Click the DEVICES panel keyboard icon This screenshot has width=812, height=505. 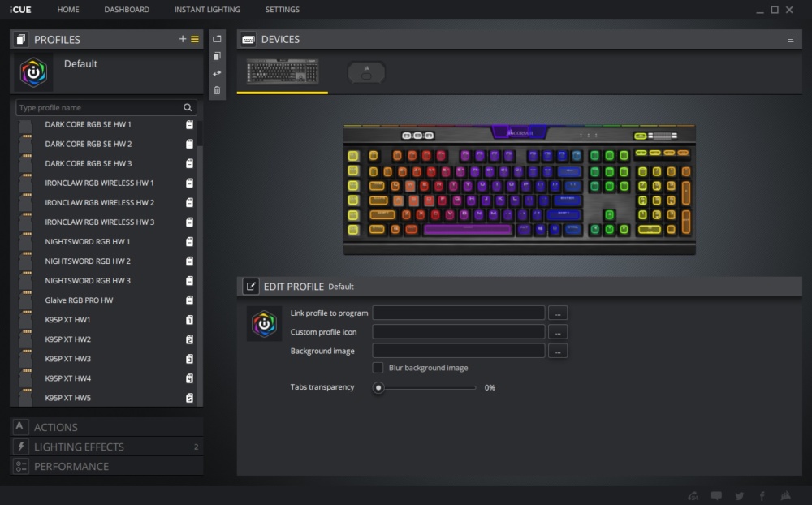[248, 39]
